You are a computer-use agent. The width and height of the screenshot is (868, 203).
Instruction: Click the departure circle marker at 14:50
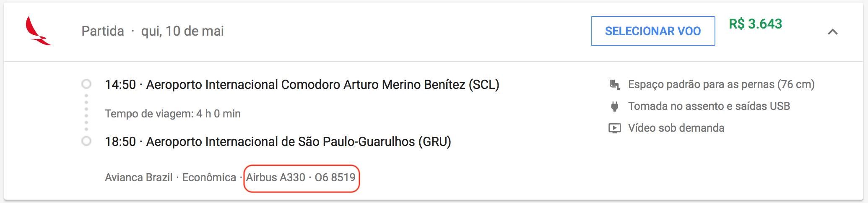pyautogui.click(x=86, y=84)
